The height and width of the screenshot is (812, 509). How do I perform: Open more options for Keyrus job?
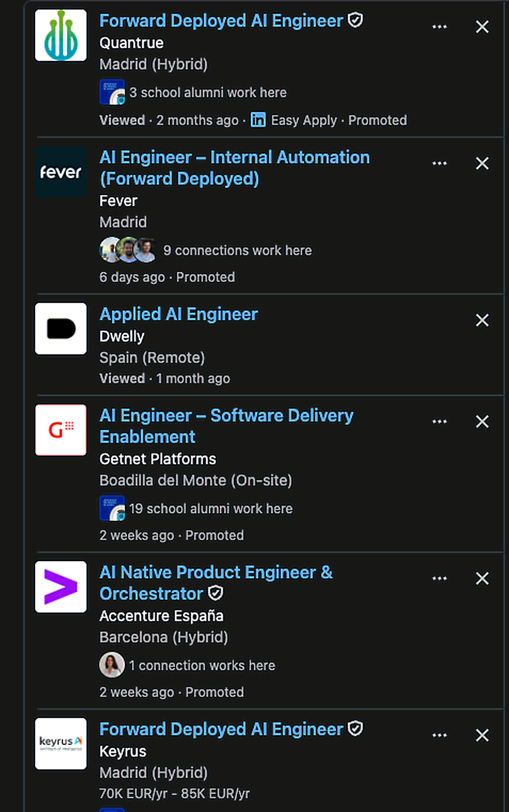[440, 735]
